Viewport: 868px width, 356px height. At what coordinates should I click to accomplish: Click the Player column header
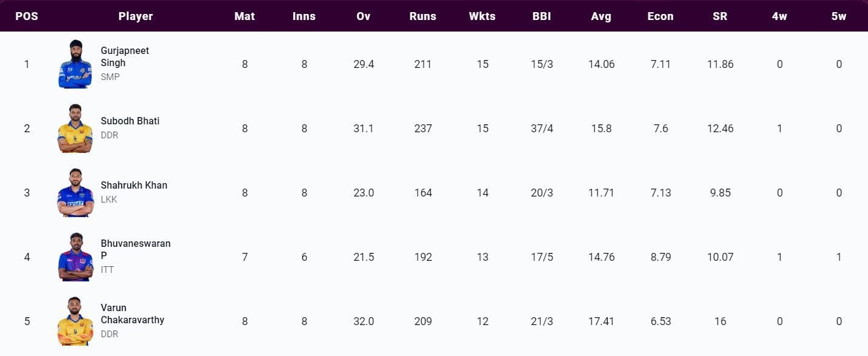[135, 16]
